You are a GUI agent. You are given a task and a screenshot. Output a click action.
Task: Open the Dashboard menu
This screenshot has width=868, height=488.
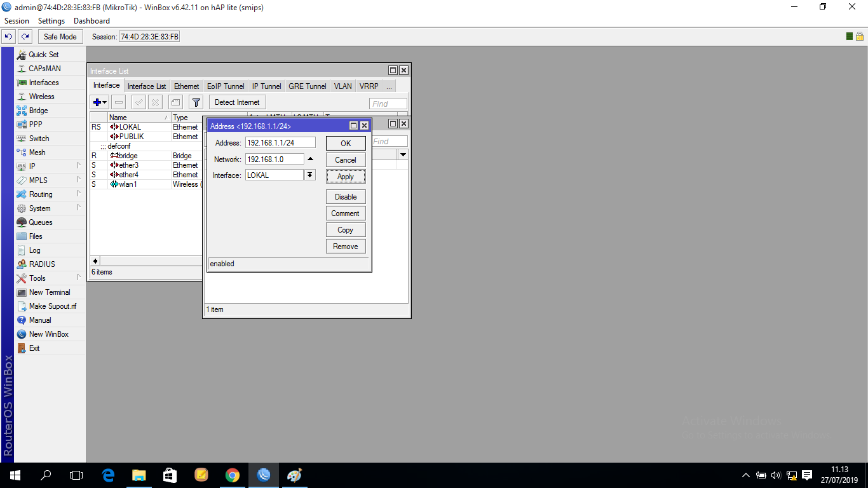(x=92, y=21)
